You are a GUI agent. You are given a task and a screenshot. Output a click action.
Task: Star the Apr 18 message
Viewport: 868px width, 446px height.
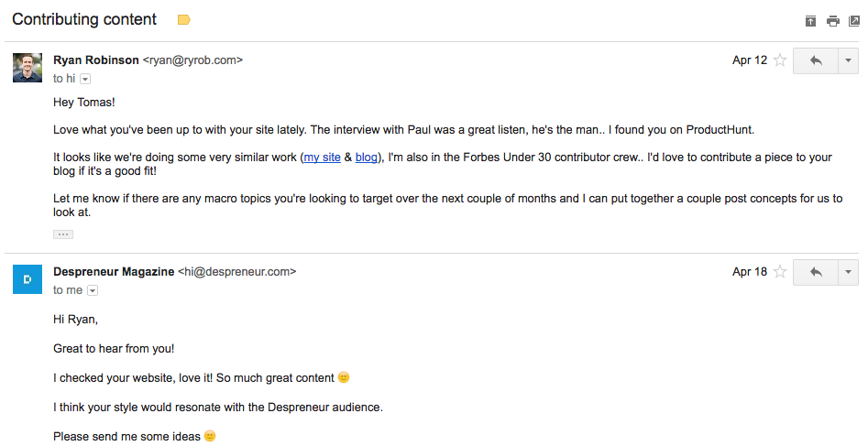780,273
